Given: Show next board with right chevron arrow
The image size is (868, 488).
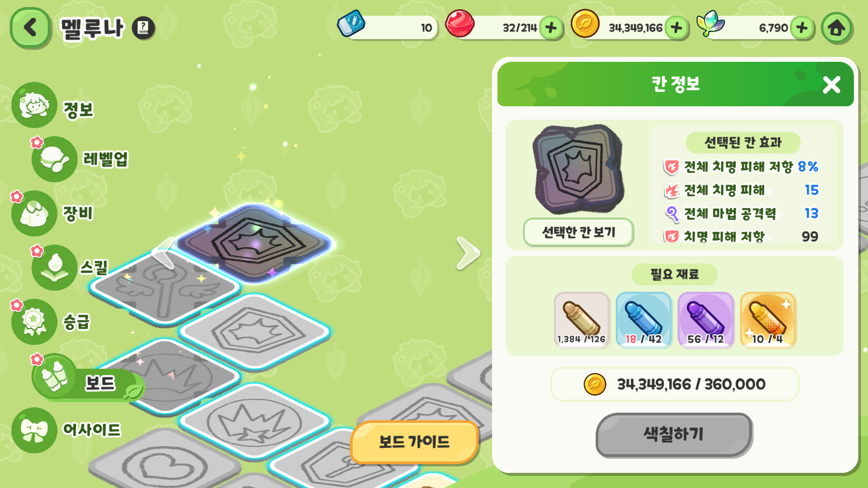Looking at the screenshot, I should pos(468,253).
